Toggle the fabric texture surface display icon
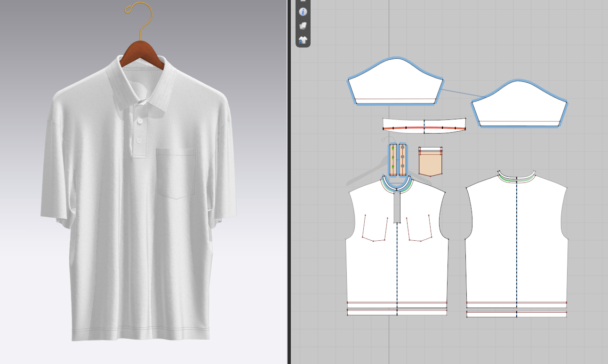This screenshot has width=608, height=364. (303, 25)
